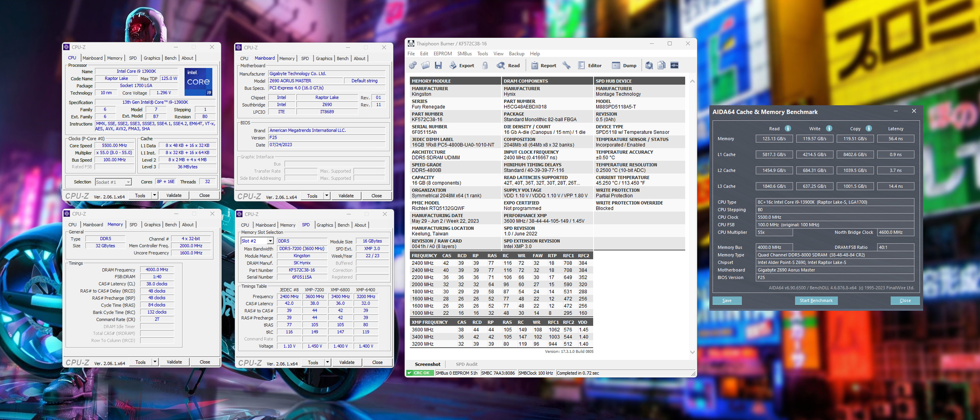Click scroll up arrow in Thaiphoon Burner

tap(692, 81)
